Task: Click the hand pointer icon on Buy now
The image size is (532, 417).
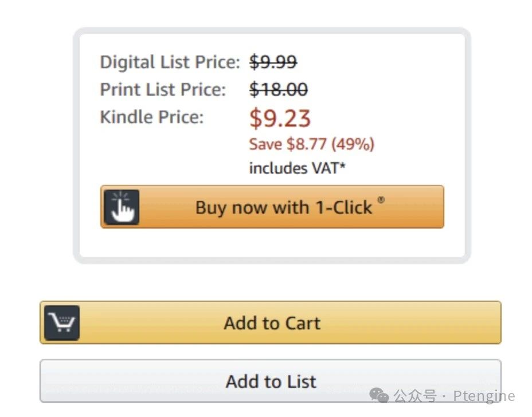Action: pyautogui.click(x=122, y=207)
